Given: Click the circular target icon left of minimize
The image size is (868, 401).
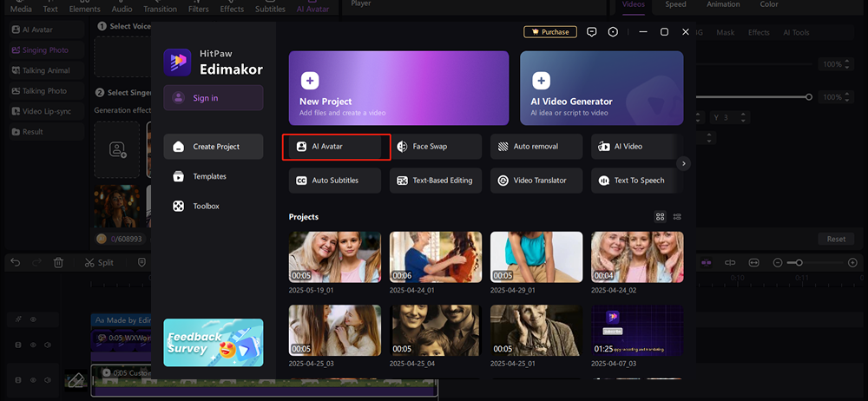Looking at the screenshot, I should pyautogui.click(x=613, y=32).
